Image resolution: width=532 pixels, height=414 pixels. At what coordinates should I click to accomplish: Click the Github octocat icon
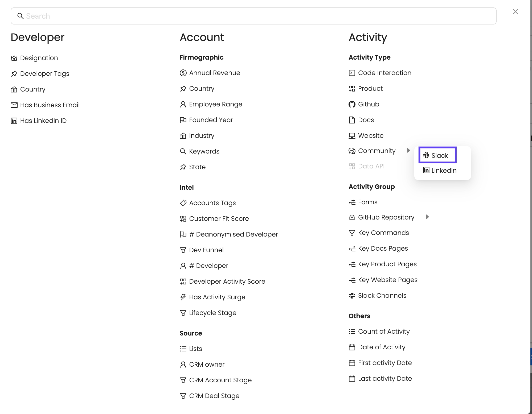352,104
